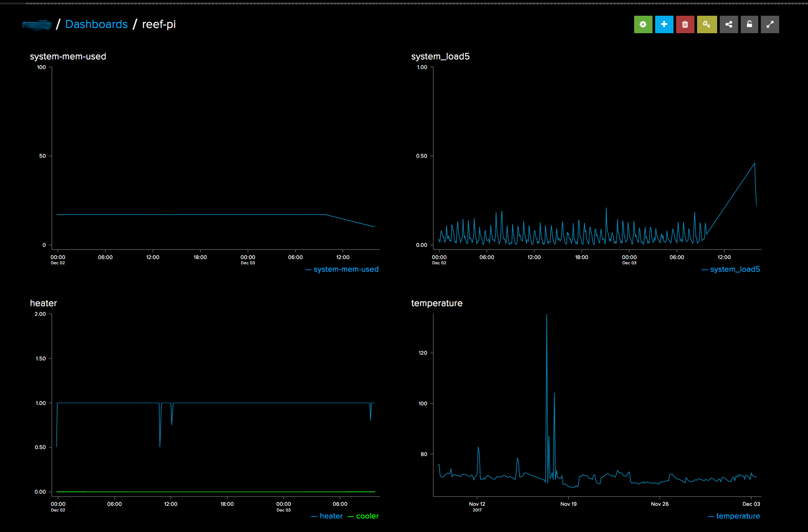
Task: Click the Nov 19 axis label in temperature chart
Action: click(568, 504)
